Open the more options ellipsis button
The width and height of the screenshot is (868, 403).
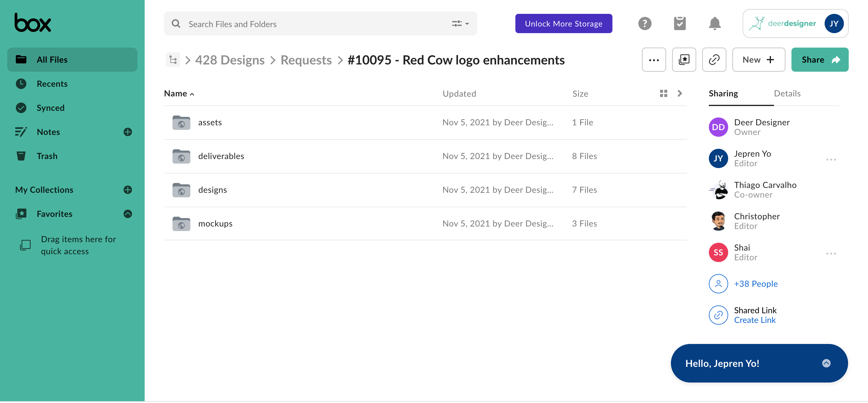click(653, 60)
